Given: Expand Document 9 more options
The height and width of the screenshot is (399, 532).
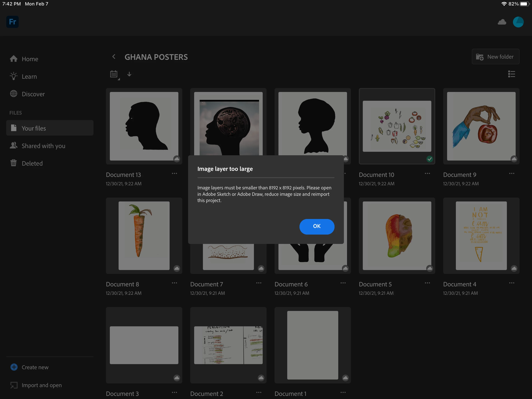Looking at the screenshot, I should pos(512,174).
